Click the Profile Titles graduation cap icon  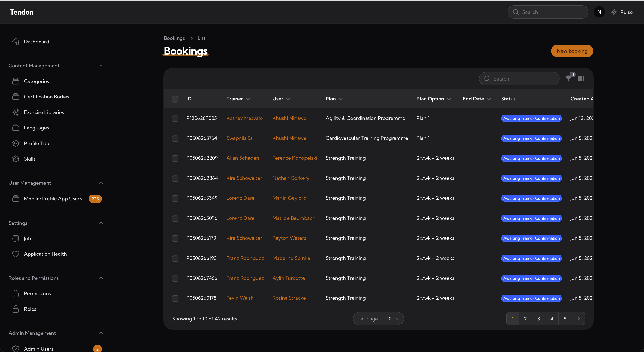tap(15, 143)
